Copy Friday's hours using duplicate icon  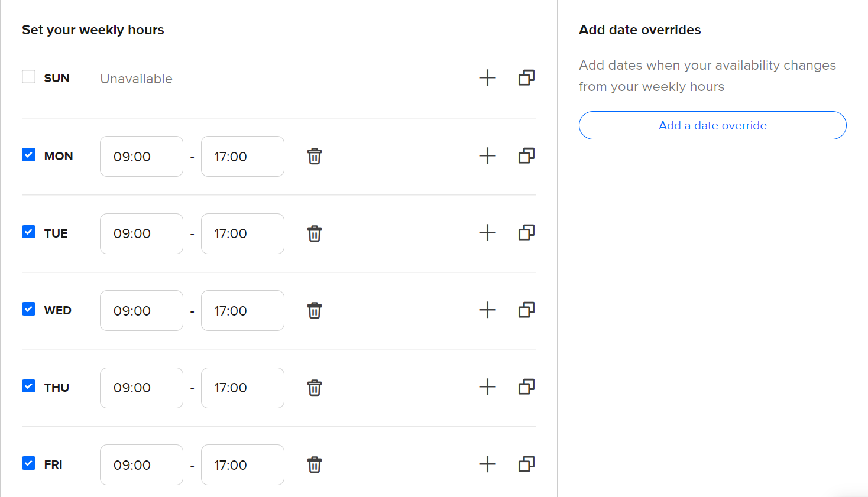[x=526, y=464]
